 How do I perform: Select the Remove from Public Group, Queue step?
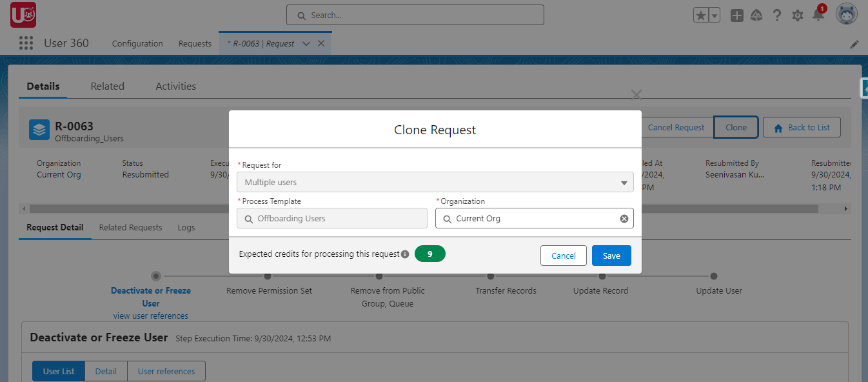tap(388, 297)
